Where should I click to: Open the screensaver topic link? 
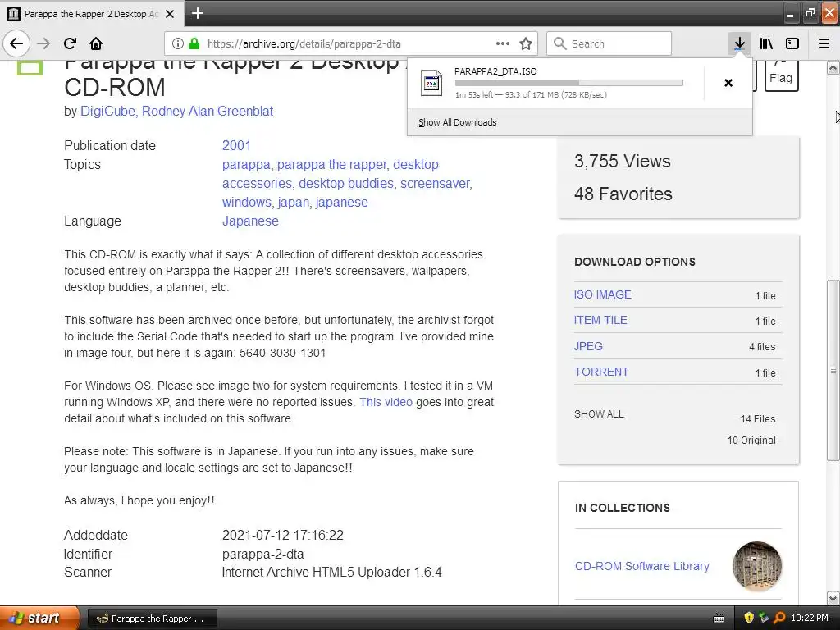tap(435, 183)
